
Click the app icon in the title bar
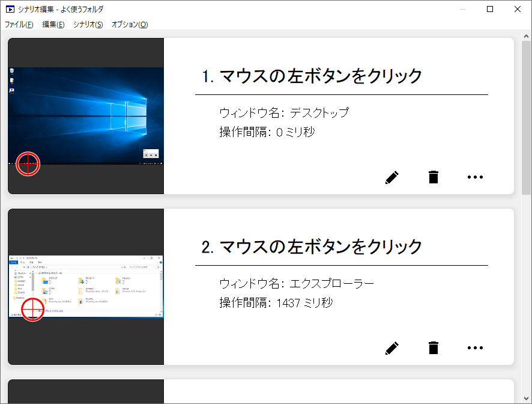[10, 9]
